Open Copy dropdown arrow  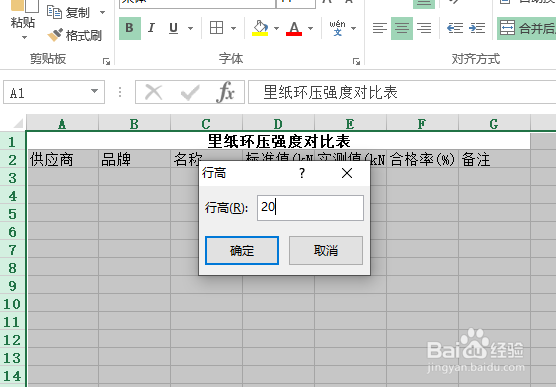[x=102, y=12]
